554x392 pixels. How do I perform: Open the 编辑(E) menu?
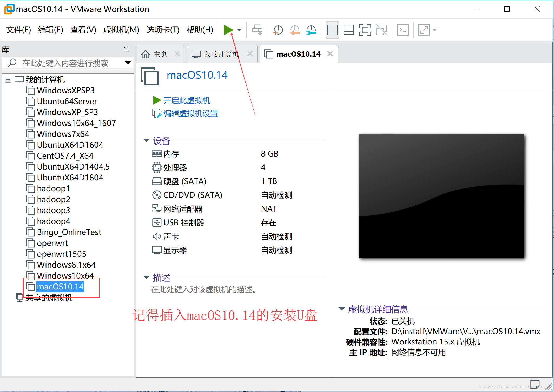click(50, 30)
